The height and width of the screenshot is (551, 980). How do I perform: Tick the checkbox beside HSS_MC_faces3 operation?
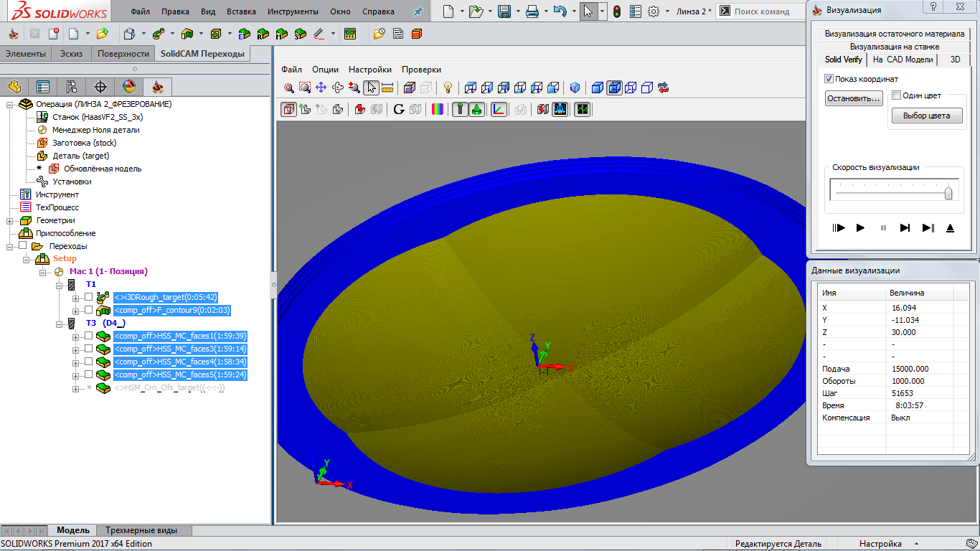[x=88, y=349]
